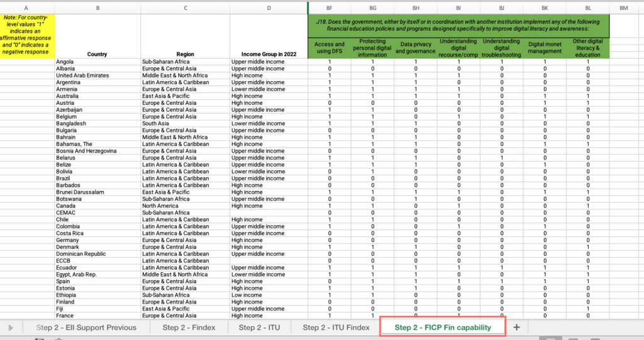Click the yellow Note cell about country-level values

click(27, 36)
